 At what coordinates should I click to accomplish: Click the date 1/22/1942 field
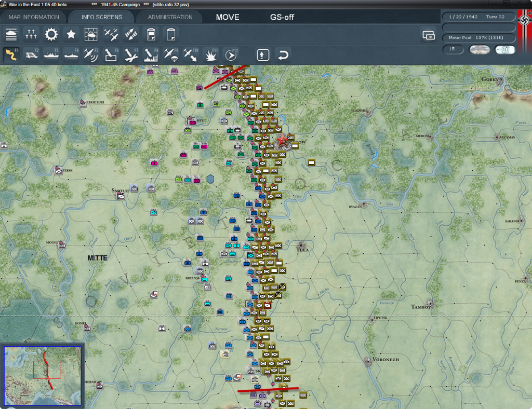463,17
